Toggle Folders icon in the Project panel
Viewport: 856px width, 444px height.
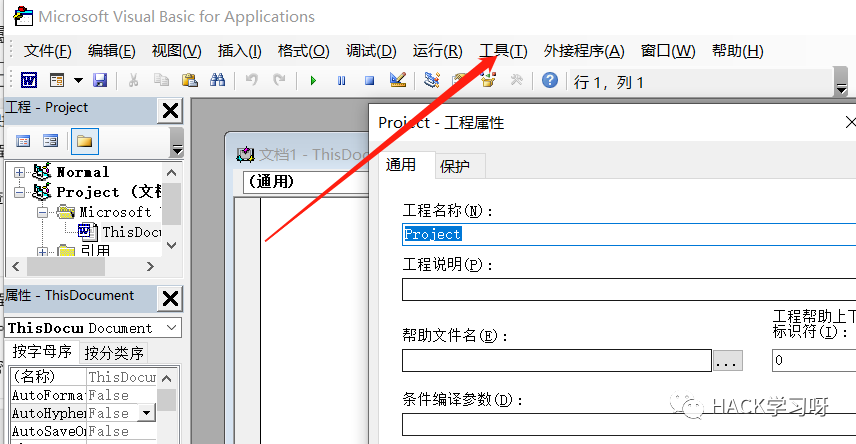(x=85, y=141)
